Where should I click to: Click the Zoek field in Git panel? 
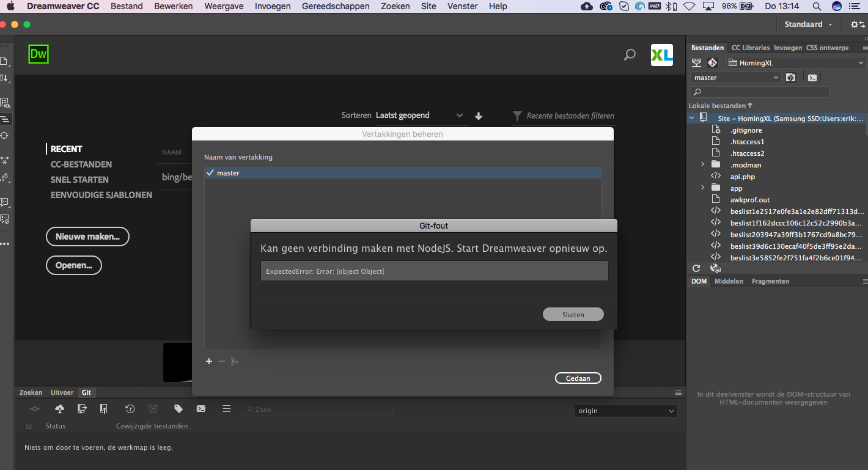318,409
